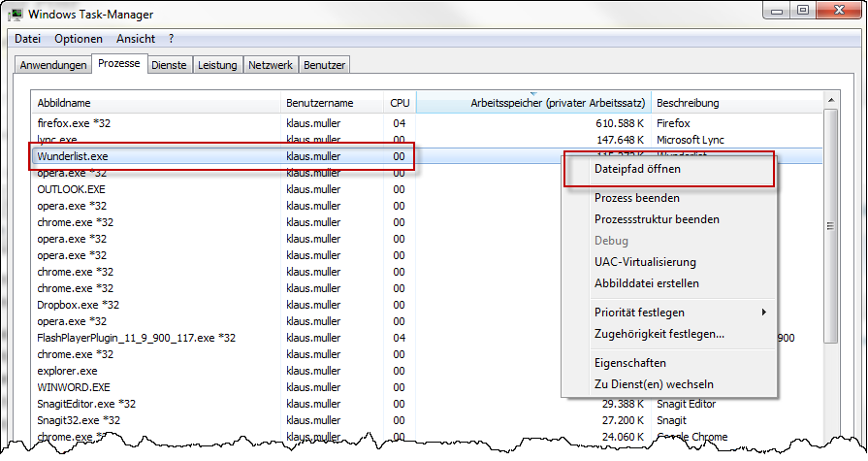Open the Optionen menu
The height and width of the screenshot is (461, 868).
coord(79,39)
